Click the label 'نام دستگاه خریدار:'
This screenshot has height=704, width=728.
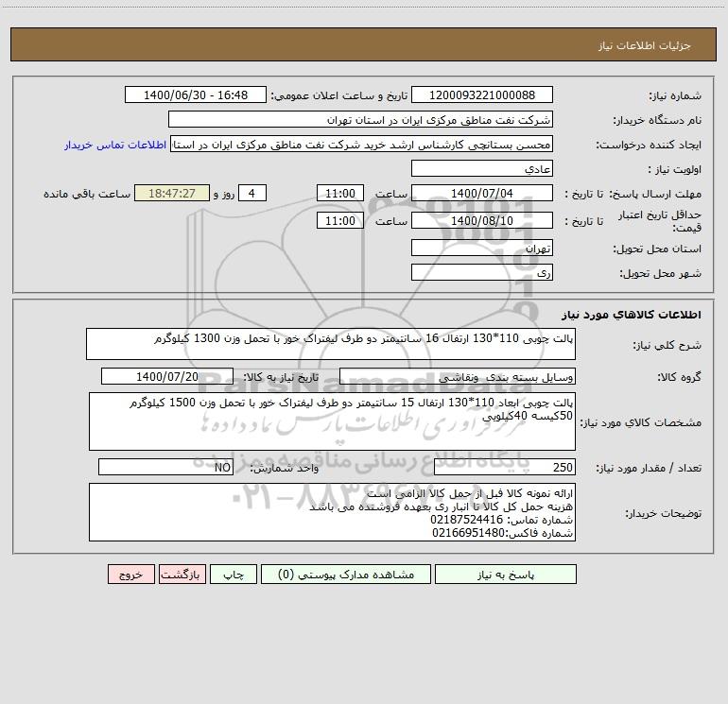[x=657, y=121]
